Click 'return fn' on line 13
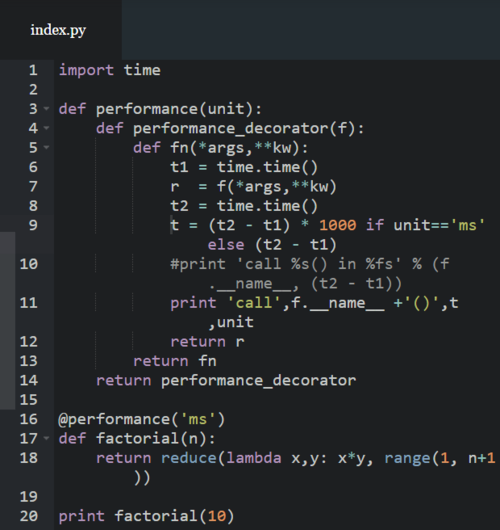500x530 pixels. click(175, 361)
